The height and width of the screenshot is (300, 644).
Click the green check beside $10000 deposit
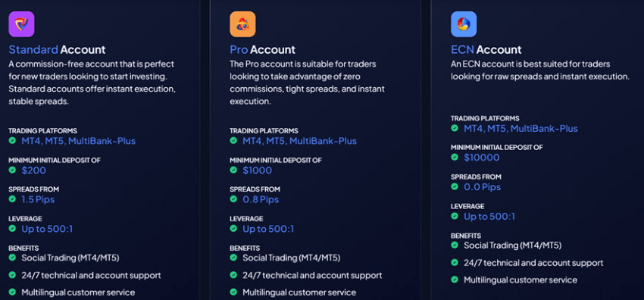[455, 157]
